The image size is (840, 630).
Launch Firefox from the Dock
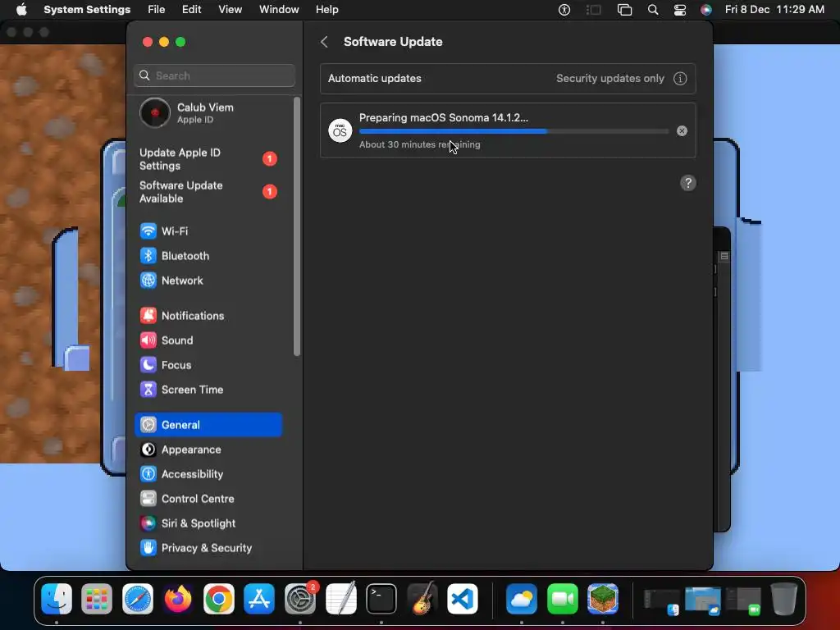(178, 599)
